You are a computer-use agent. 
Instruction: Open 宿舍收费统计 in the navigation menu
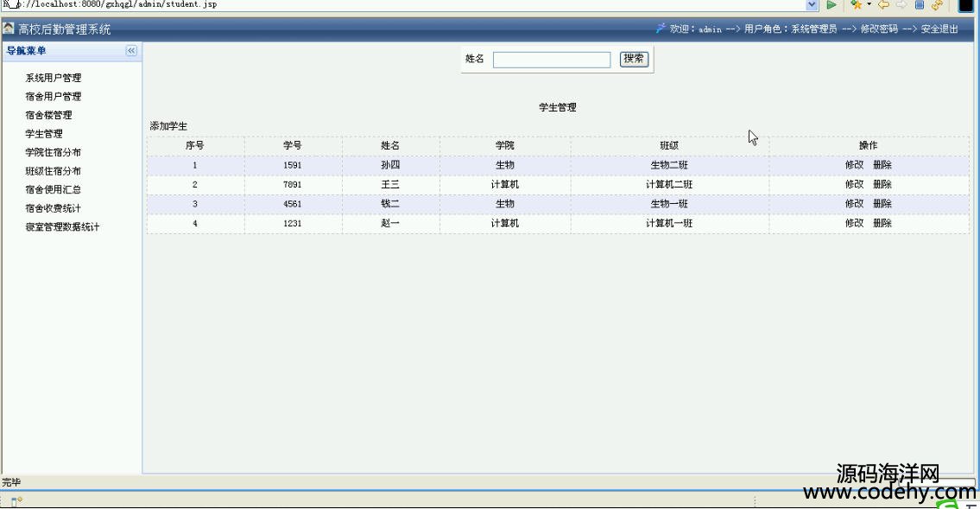54,208
